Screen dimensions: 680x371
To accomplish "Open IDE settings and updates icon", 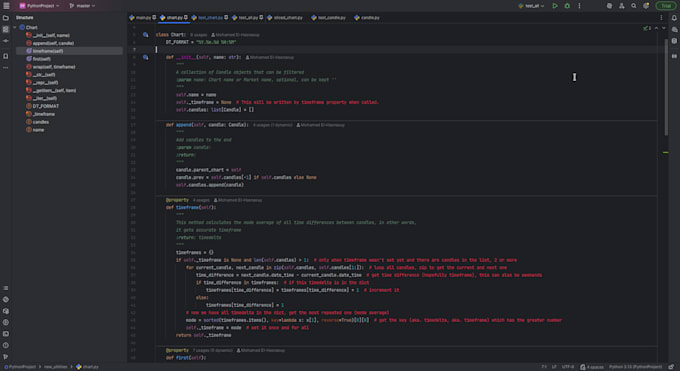I will 646,6.
